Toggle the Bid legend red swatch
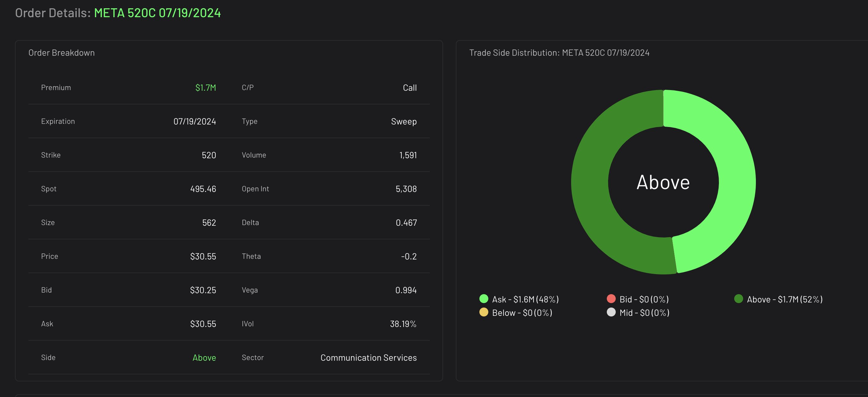 click(x=611, y=299)
